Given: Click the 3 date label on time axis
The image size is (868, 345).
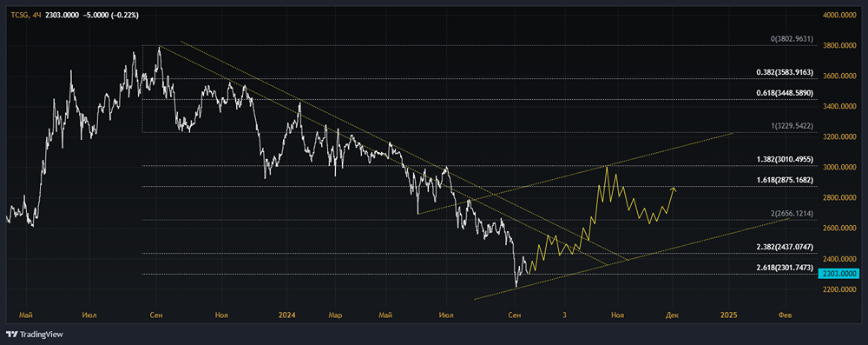Looking at the screenshot, I should [565, 315].
